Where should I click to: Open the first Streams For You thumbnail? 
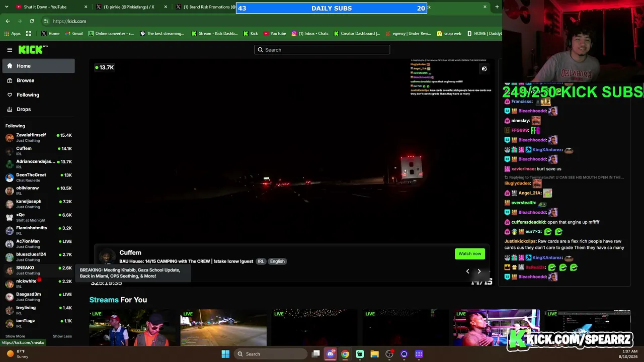click(x=132, y=328)
